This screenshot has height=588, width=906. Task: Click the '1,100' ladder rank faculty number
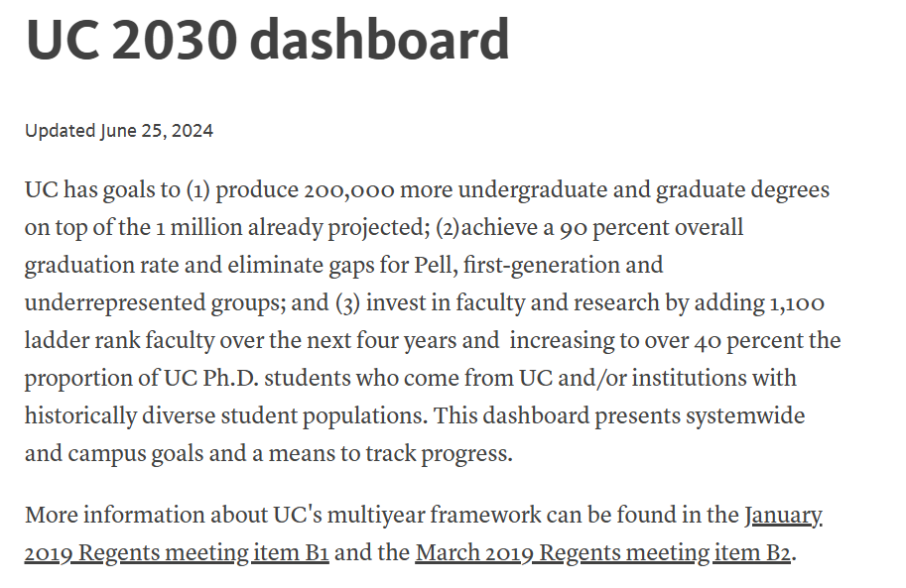[x=796, y=302]
